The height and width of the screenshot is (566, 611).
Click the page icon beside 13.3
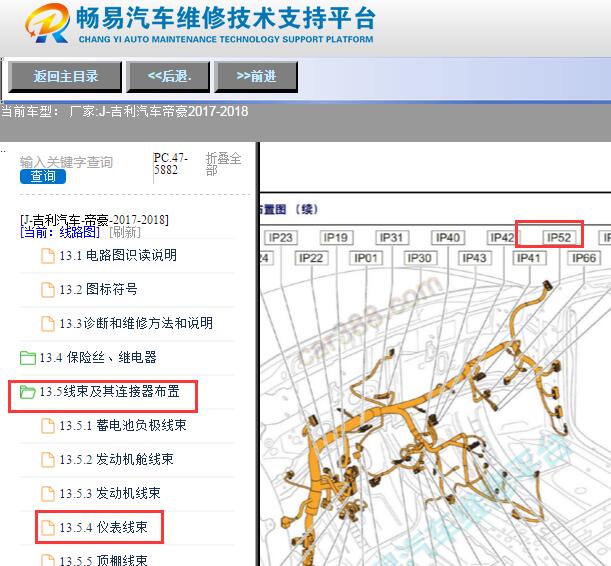pyautogui.click(x=48, y=324)
